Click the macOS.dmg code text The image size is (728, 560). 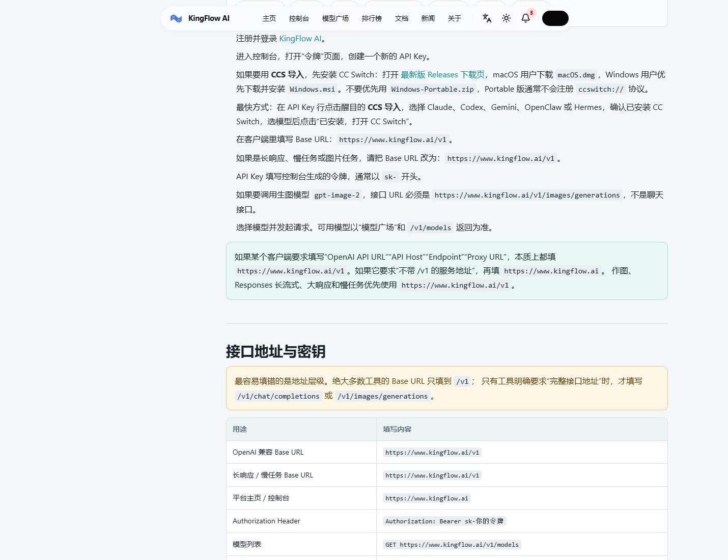click(576, 75)
